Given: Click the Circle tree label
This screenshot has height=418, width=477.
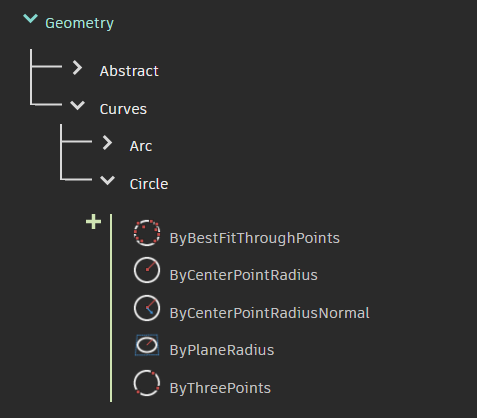Looking at the screenshot, I should (x=149, y=184).
